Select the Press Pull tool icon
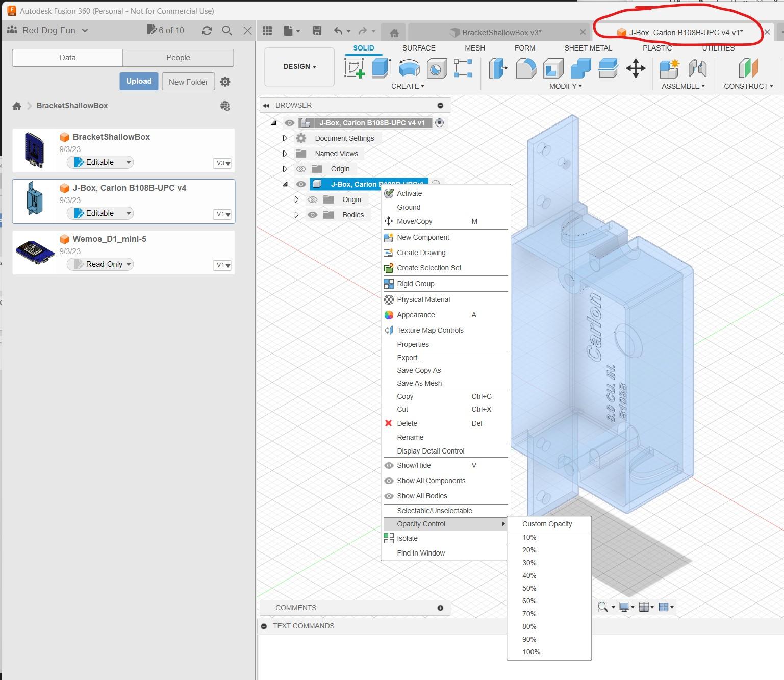 (498, 68)
